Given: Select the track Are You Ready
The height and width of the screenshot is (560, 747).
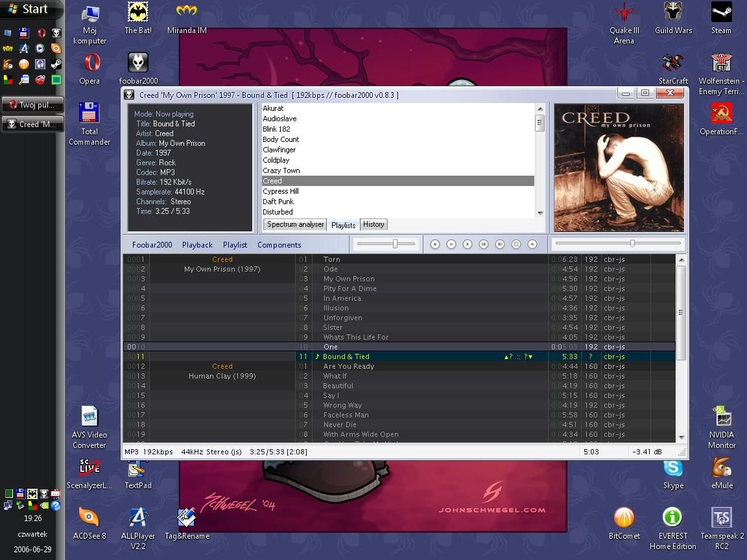Looking at the screenshot, I should 399,366.
